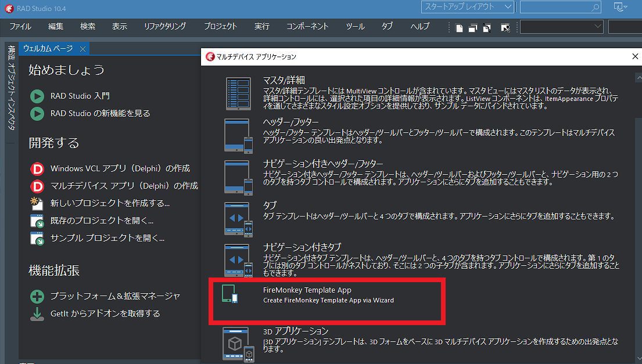Open the タブ menu
The height and width of the screenshot is (364, 642).
(x=386, y=26)
